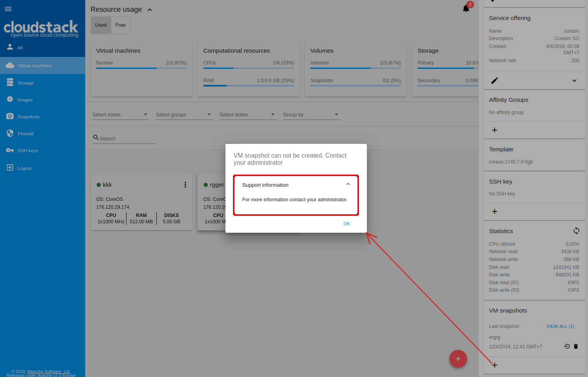Edit the service offering with pencil icon

pyautogui.click(x=495, y=81)
